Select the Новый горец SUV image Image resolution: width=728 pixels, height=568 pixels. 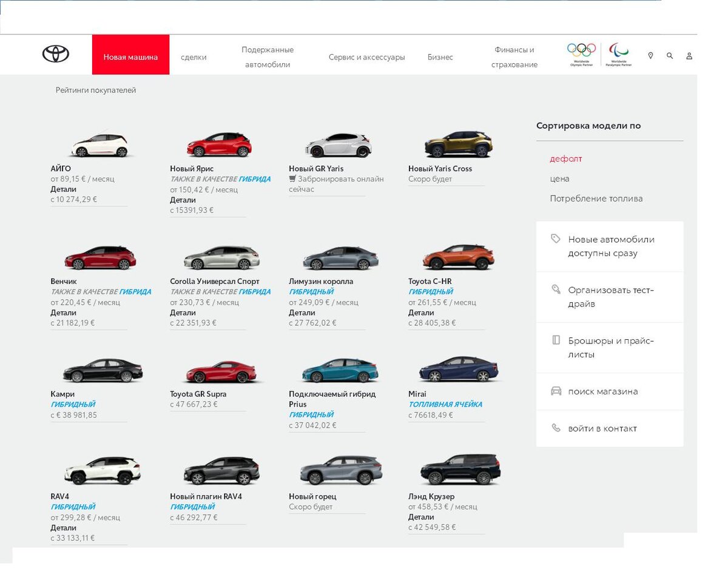pos(341,471)
